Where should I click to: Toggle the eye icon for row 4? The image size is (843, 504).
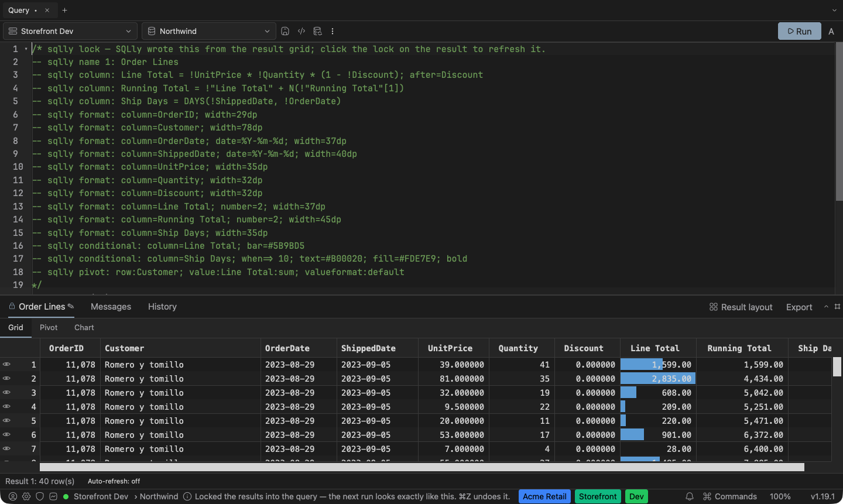[6, 406]
